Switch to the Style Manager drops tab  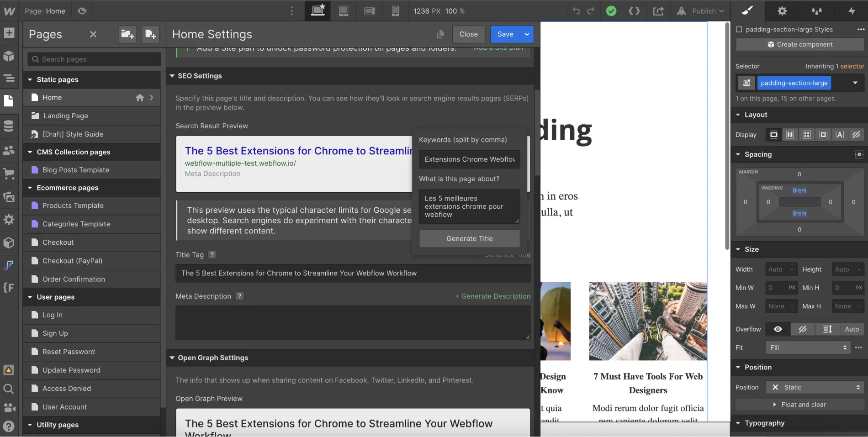tap(817, 11)
